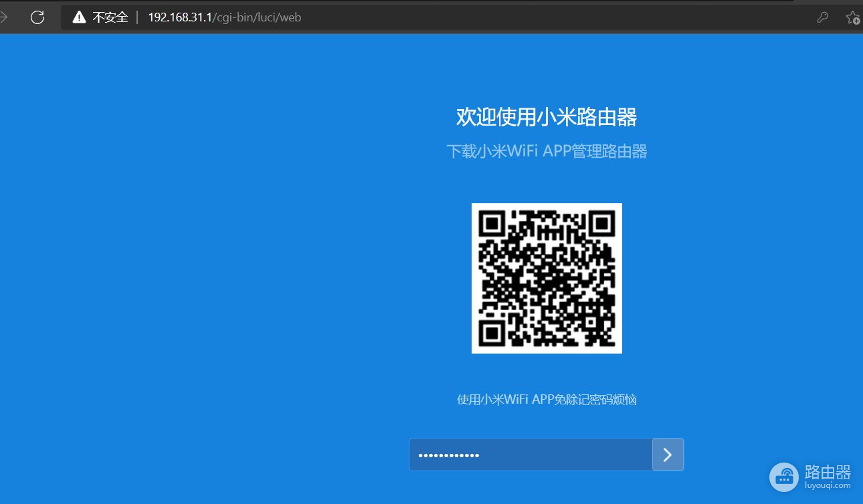This screenshot has height=504, width=863.
Task: Click the 欢迎使用小米路由器 heading
Action: [x=546, y=117]
